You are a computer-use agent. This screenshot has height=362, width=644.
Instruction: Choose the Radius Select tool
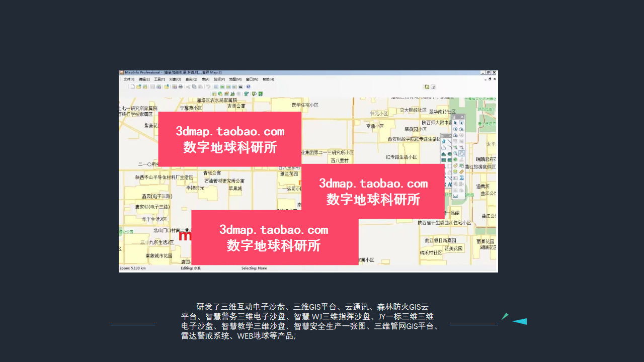pos(456,129)
